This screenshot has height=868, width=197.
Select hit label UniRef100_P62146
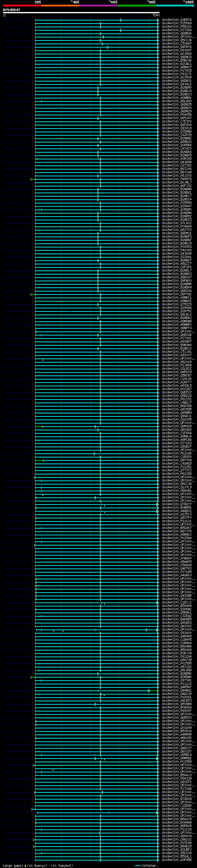(176, 454)
